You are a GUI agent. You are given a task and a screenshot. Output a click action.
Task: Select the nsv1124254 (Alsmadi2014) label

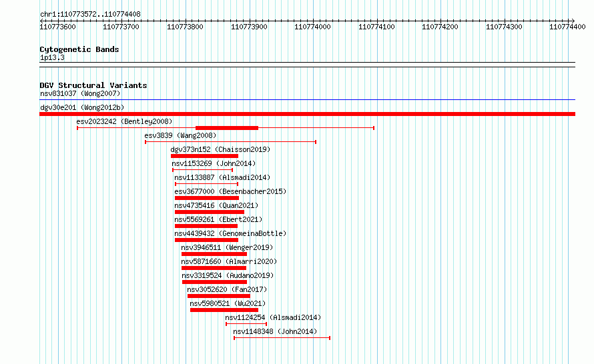[x=273, y=317]
